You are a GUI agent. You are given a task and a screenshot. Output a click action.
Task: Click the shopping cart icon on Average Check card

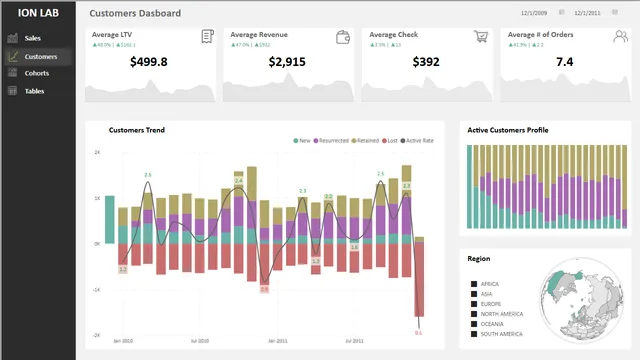[481, 36]
